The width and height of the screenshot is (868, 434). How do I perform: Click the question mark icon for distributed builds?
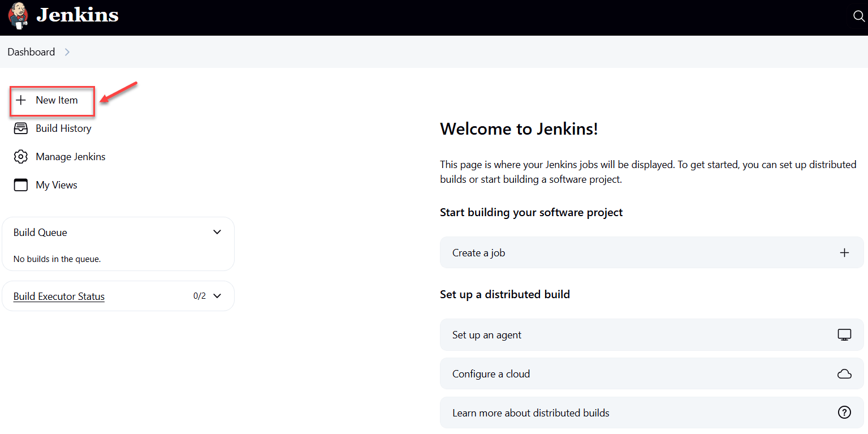844,412
